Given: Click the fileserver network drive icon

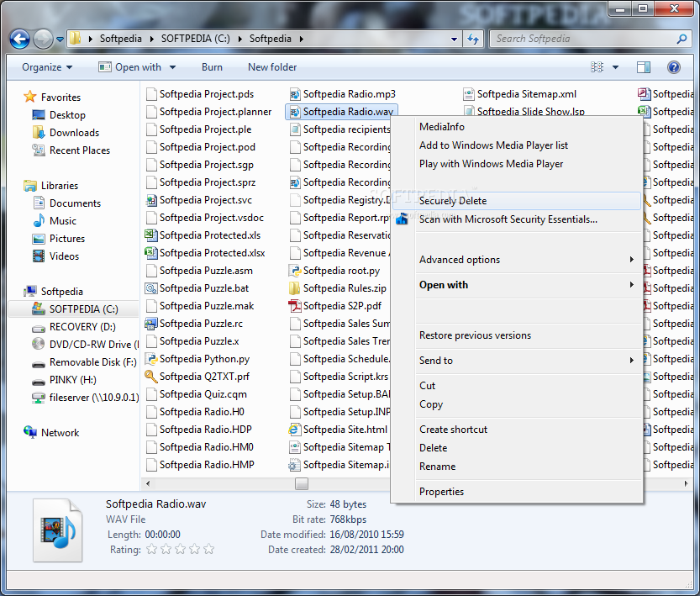Looking at the screenshot, I should tap(39, 398).
